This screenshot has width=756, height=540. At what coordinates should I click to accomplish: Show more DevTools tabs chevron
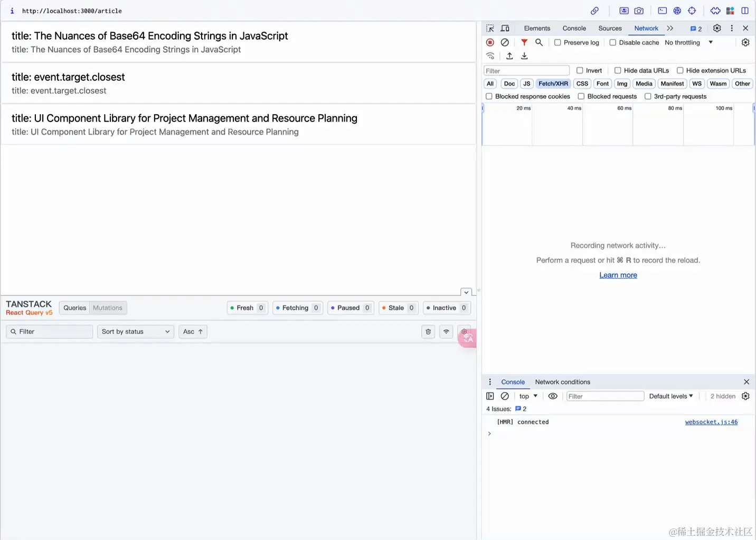tap(670, 28)
